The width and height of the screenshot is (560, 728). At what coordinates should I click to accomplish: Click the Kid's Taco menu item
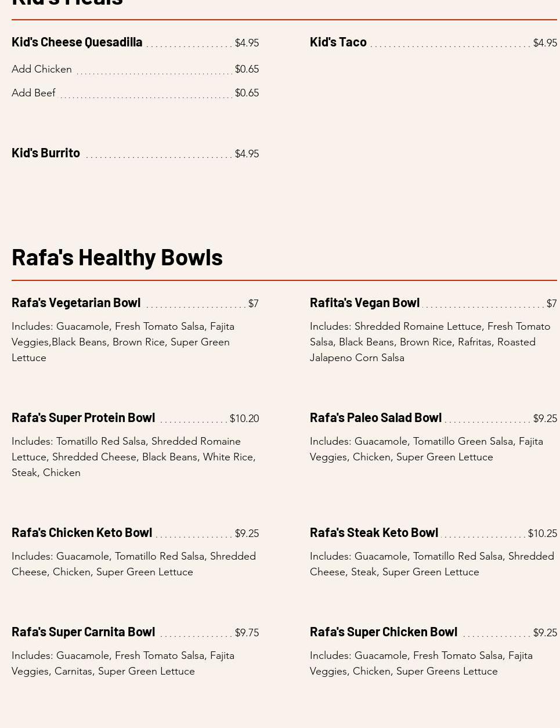pyautogui.click(x=338, y=42)
